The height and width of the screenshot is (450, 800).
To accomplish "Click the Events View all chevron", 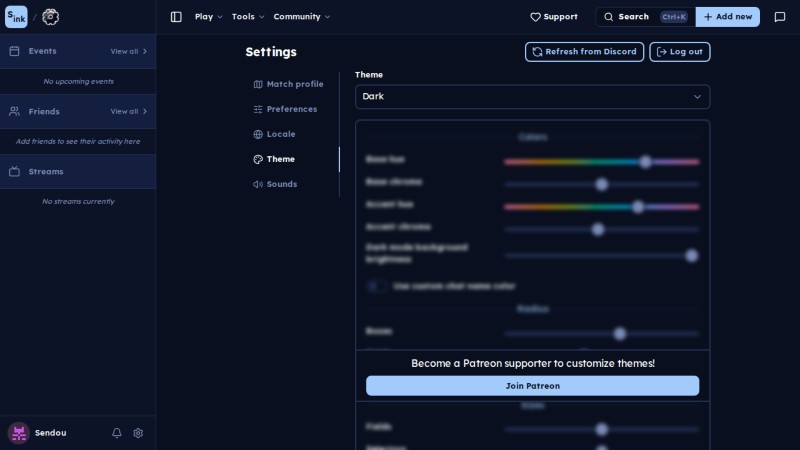I will pyautogui.click(x=145, y=51).
